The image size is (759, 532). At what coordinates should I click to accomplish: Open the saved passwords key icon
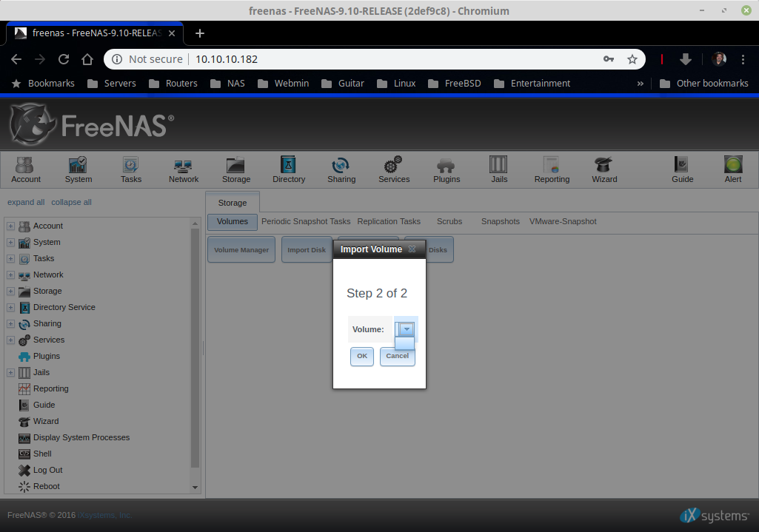pos(609,59)
